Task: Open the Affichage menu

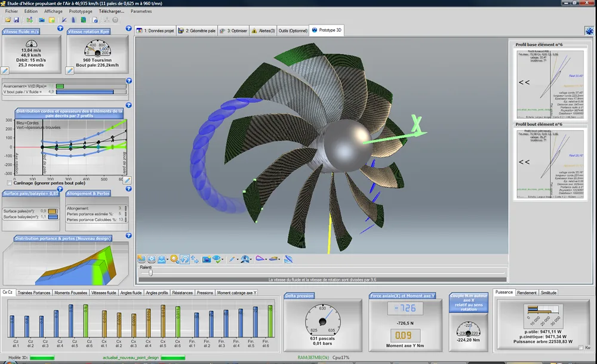Action: (53, 11)
